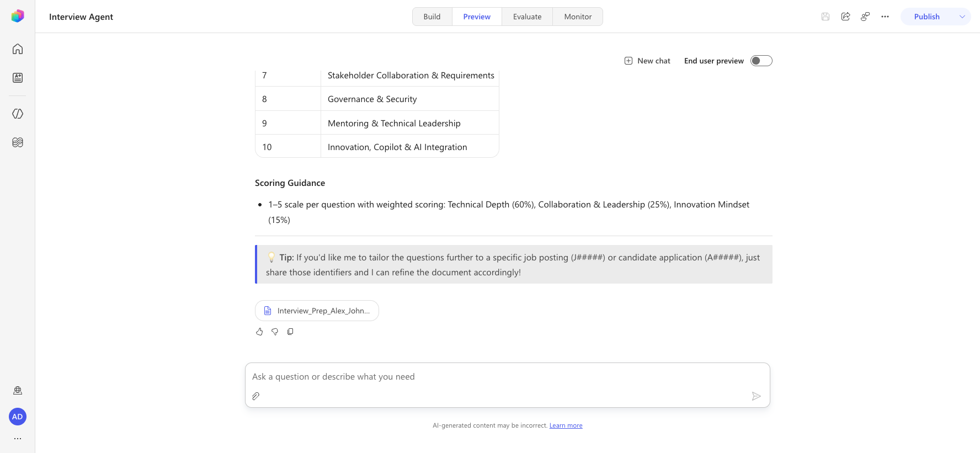This screenshot has height=453, width=980.
Task: Open the connections icon in top bar
Action: click(865, 17)
